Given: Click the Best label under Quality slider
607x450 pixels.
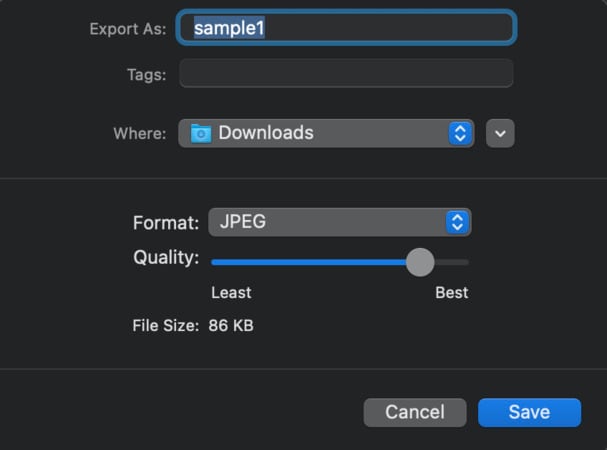Looking at the screenshot, I should point(452,293).
